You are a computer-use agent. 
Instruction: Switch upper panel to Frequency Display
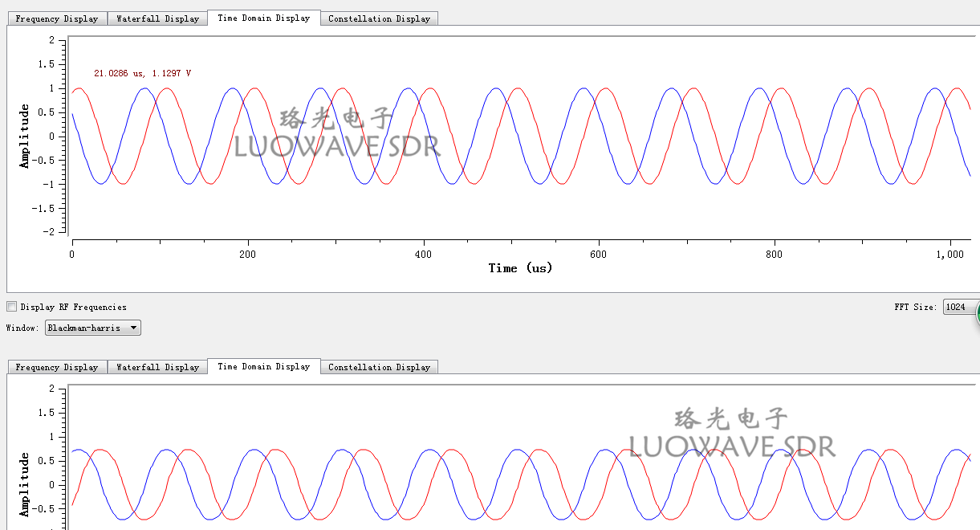pyautogui.click(x=56, y=18)
